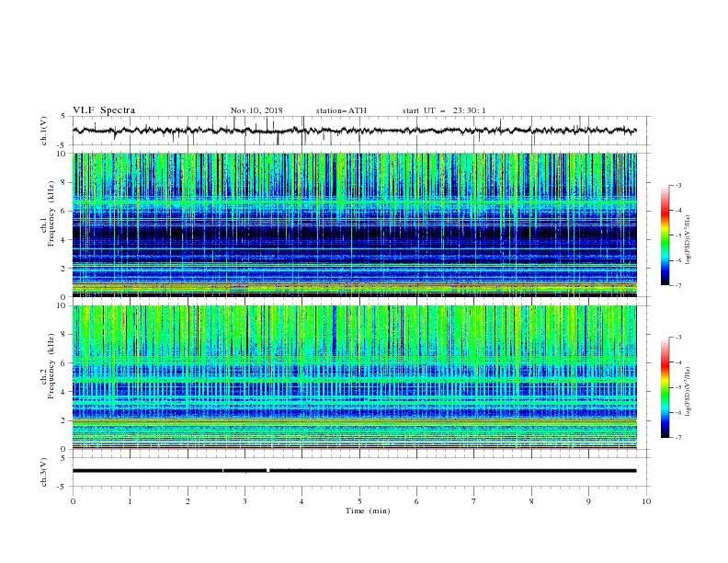Click the "-3" tick on ch.2 colorbar
This screenshot has height=563, width=728.
pos(677,338)
